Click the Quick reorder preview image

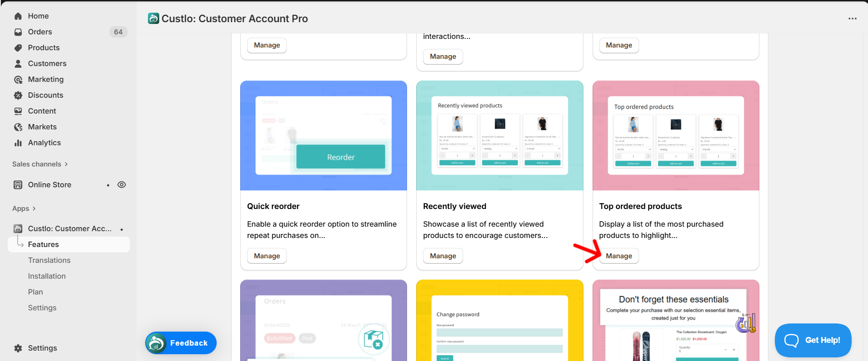point(323,136)
